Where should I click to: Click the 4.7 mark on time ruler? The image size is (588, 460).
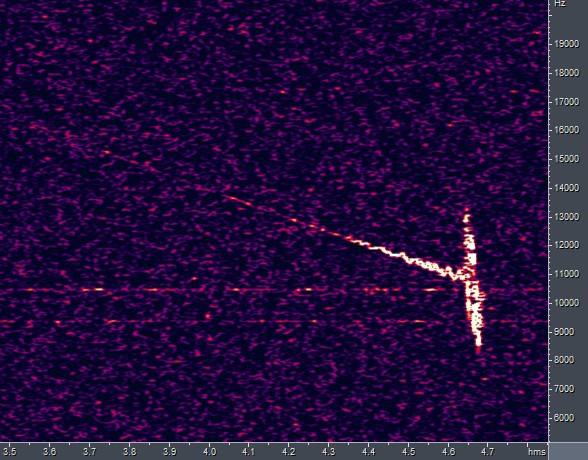[487, 452]
